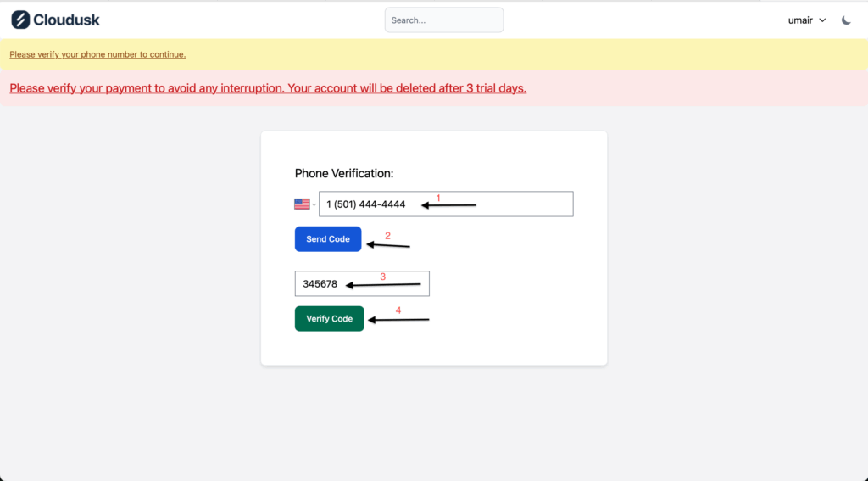Open the umair account menu
This screenshot has height=481, width=868.
coord(800,20)
